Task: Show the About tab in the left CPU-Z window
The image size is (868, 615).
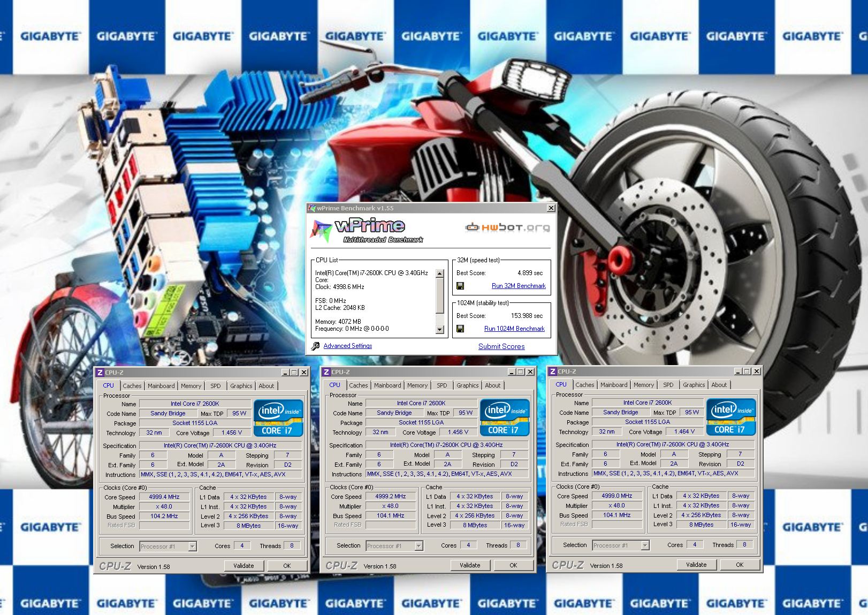Action: click(x=267, y=386)
